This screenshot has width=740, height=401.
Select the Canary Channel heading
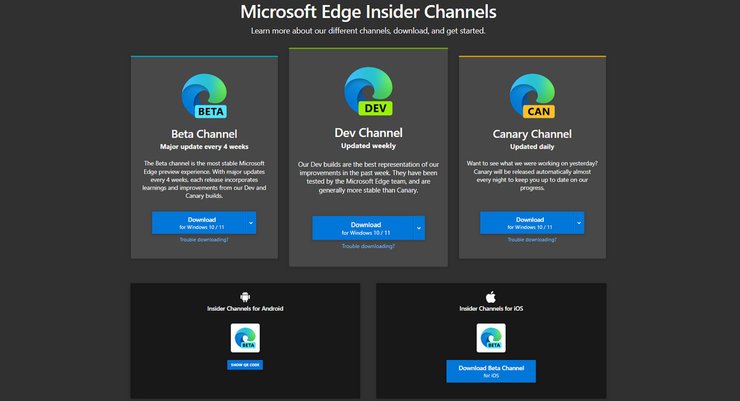(x=532, y=134)
